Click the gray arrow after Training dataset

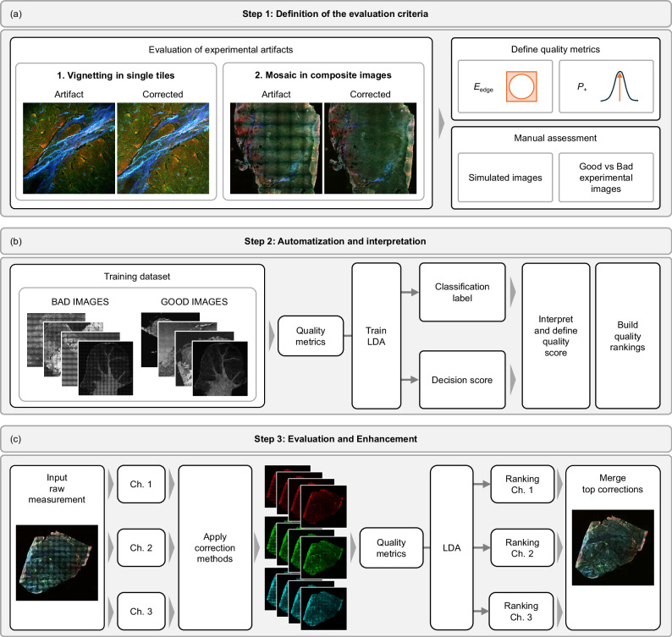(x=272, y=336)
